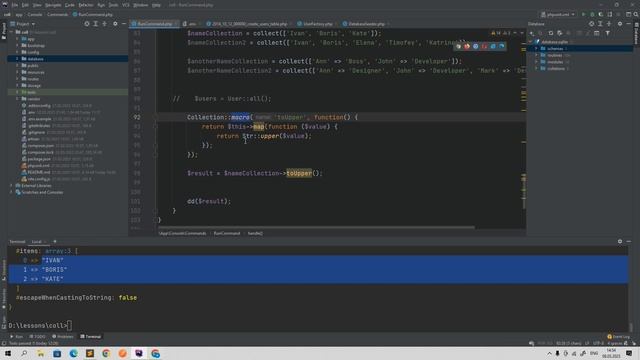The height and width of the screenshot is (360, 640).
Task: Switch to .env editor tab
Action: [191, 24]
